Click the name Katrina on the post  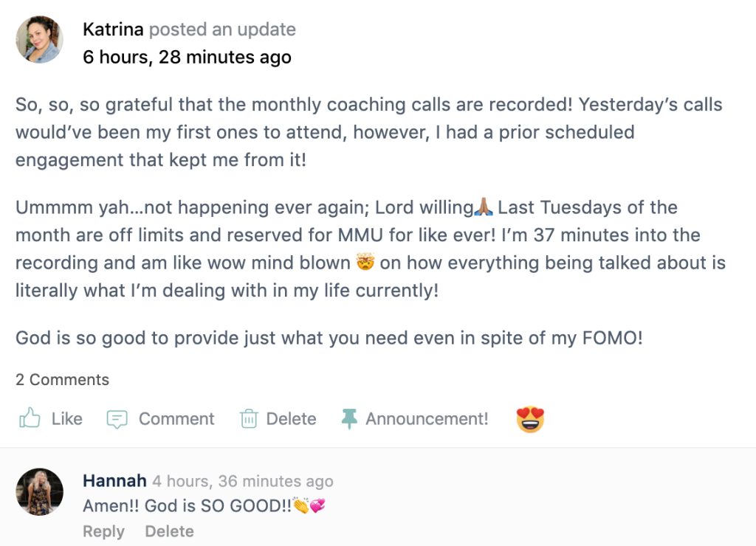pyautogui.click(x=114, y=30)
